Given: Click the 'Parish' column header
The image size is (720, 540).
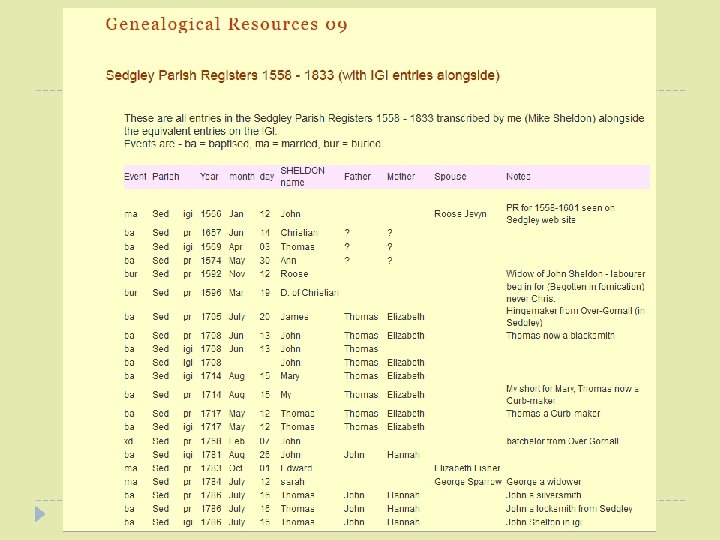Looking at the screenshot, I should tap(166, 176).
